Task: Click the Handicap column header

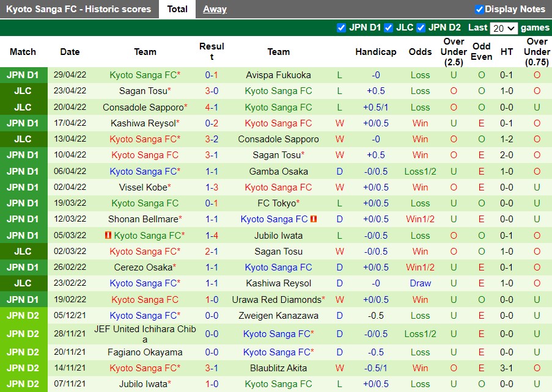Action: 375,52
